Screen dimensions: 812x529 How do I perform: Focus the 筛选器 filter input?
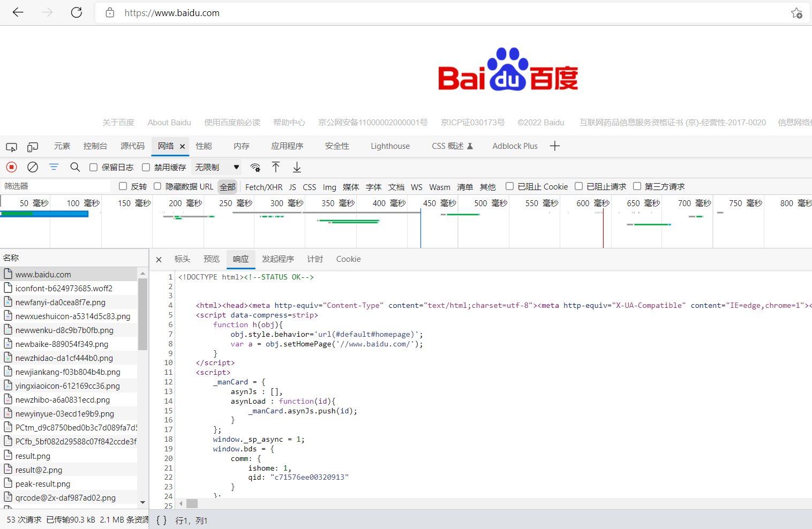pos(56,186)
